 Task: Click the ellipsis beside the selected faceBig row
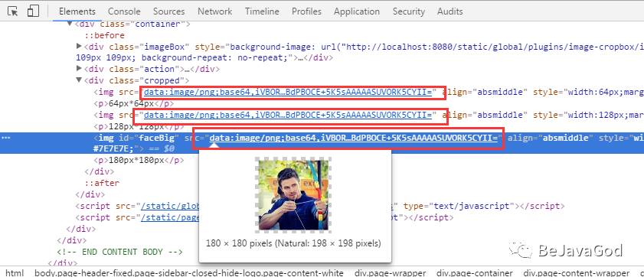(x=6, y=138)
